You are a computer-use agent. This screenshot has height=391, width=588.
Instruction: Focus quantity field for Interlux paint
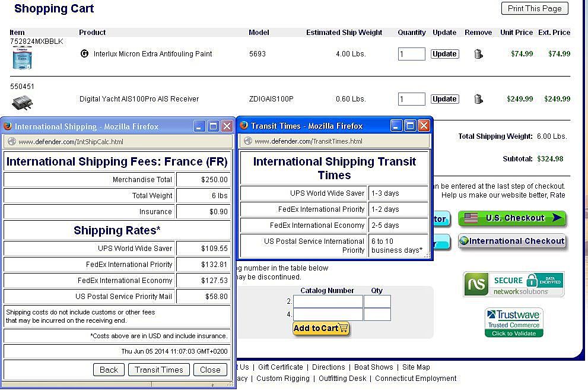click(x=411, y=54)
